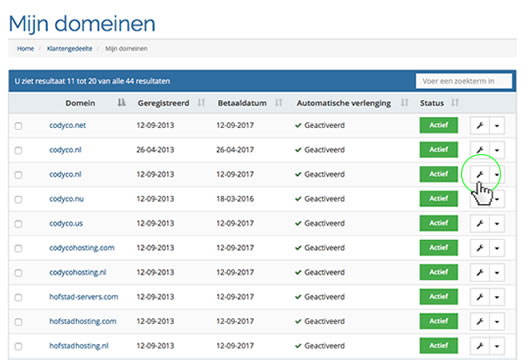Expand dropdown arrow for hofstadhosting.com row

pyautogui.click(x=497, y=321)
